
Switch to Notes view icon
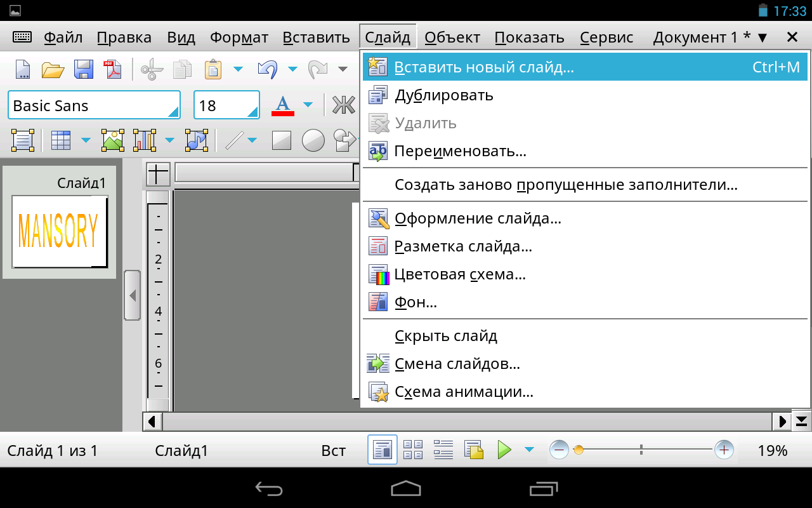point(474,450)
